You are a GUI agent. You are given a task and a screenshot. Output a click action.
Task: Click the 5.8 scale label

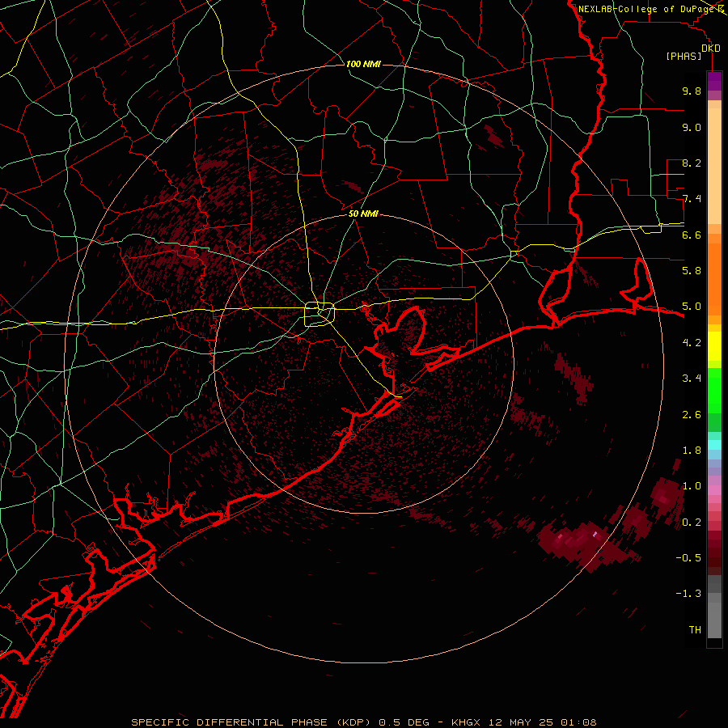click(692, 271)
